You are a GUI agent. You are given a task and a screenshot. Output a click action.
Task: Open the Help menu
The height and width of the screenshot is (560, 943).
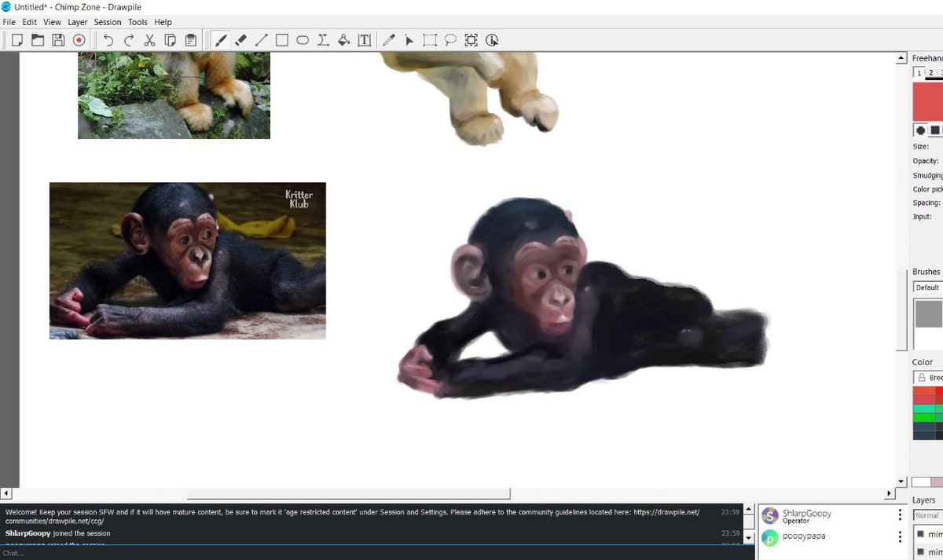(x=163, y=22)
